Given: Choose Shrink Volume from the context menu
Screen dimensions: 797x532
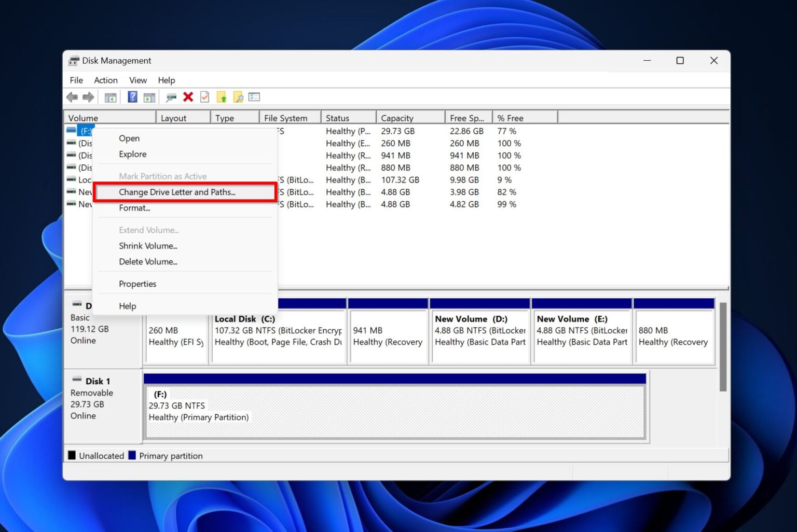Looking at the screenshot, I should (148, 246).
